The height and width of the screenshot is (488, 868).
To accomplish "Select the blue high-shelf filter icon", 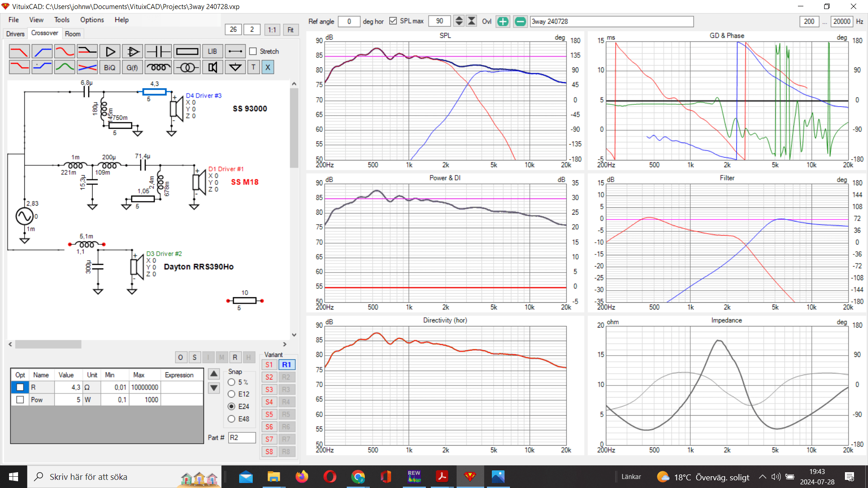I will tap(42, 67).
